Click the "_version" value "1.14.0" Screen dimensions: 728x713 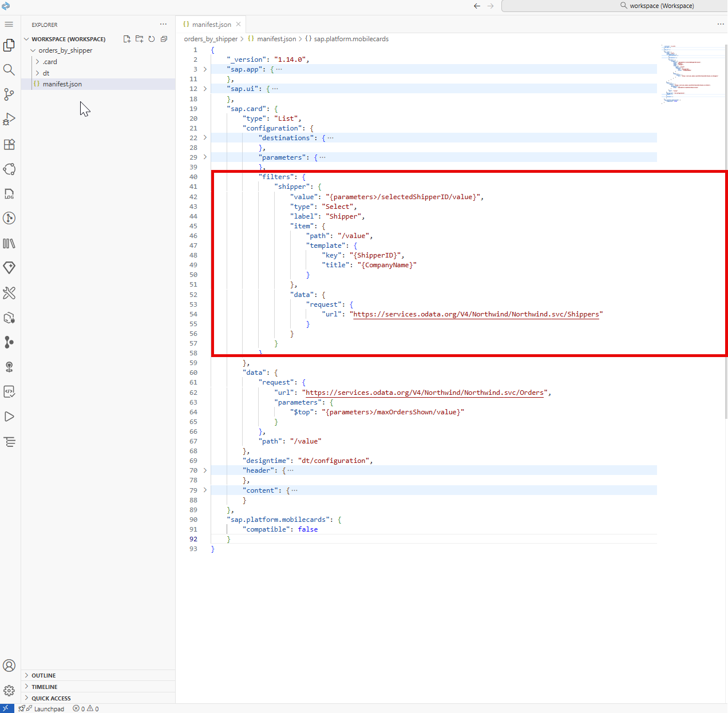point(290,60)
